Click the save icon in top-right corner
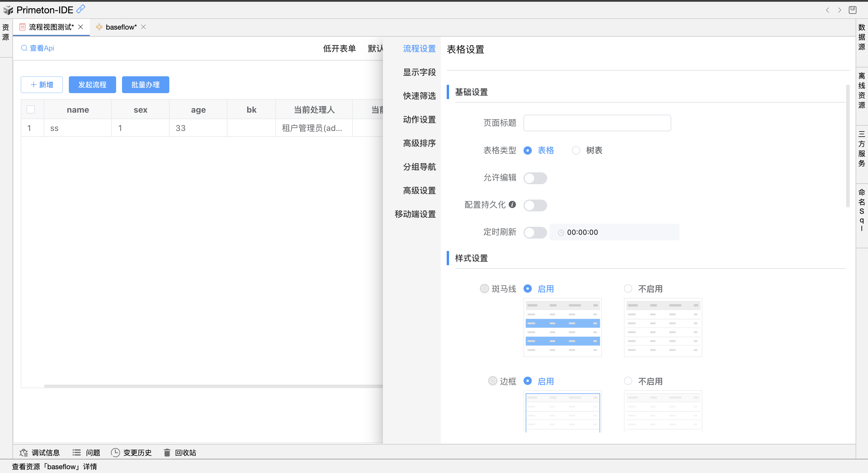 (x=853, y=10)
